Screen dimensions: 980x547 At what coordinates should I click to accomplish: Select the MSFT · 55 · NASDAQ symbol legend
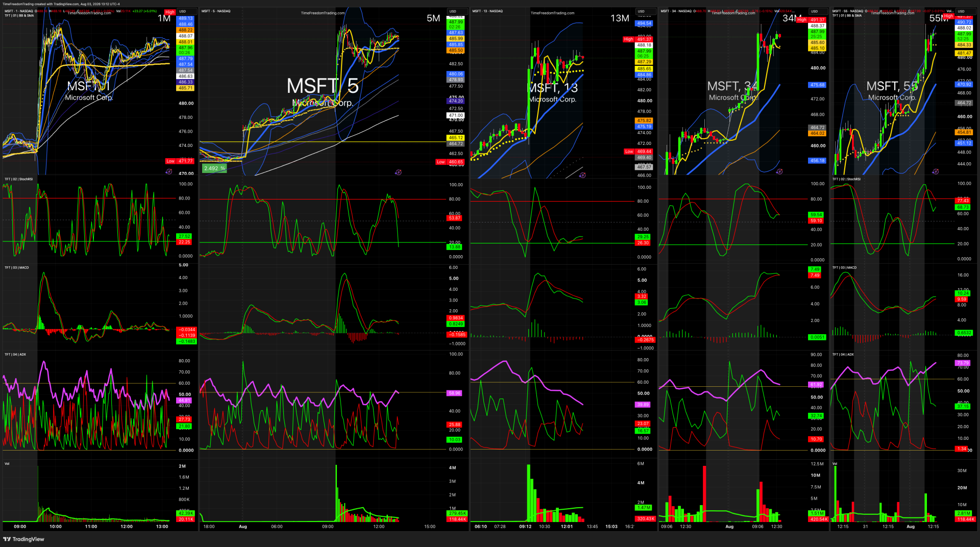[848, 11]
